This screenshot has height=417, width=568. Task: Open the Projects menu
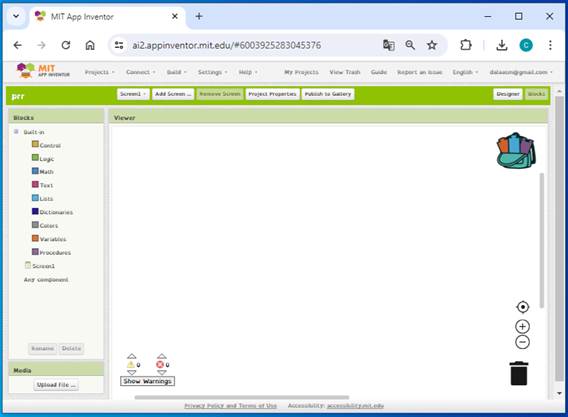[100, 72]
